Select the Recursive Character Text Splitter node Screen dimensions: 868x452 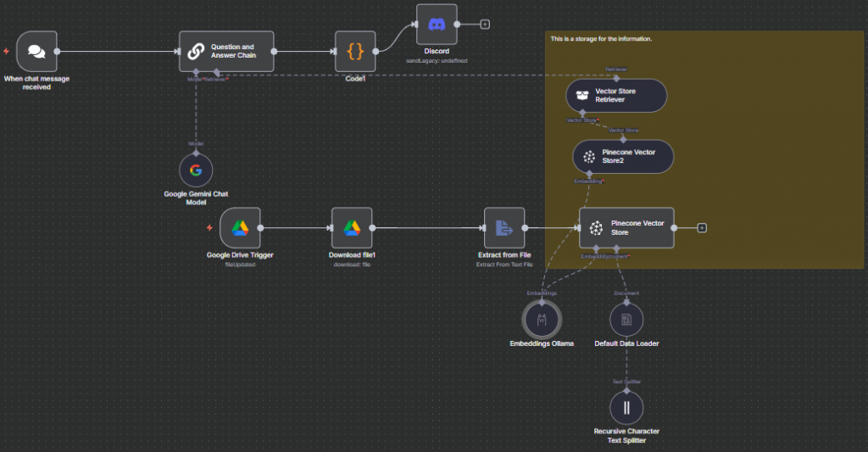[x=626, y=407]
